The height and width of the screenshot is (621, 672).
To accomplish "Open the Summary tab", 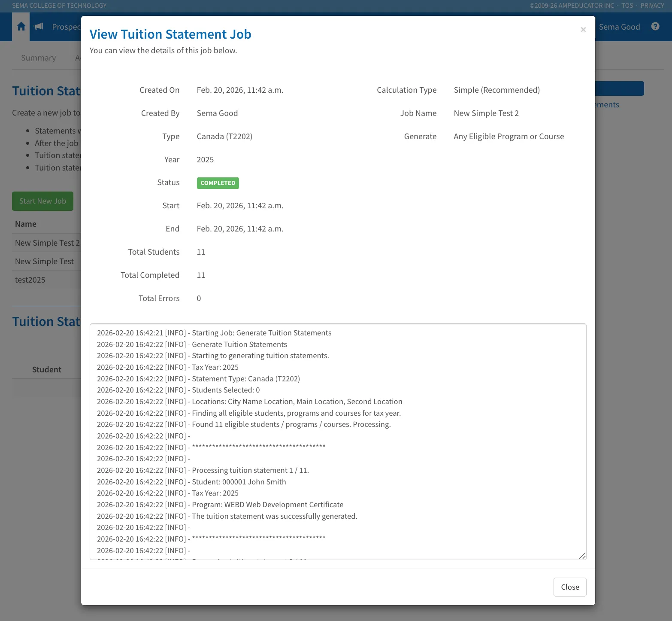I will [39, 58].
